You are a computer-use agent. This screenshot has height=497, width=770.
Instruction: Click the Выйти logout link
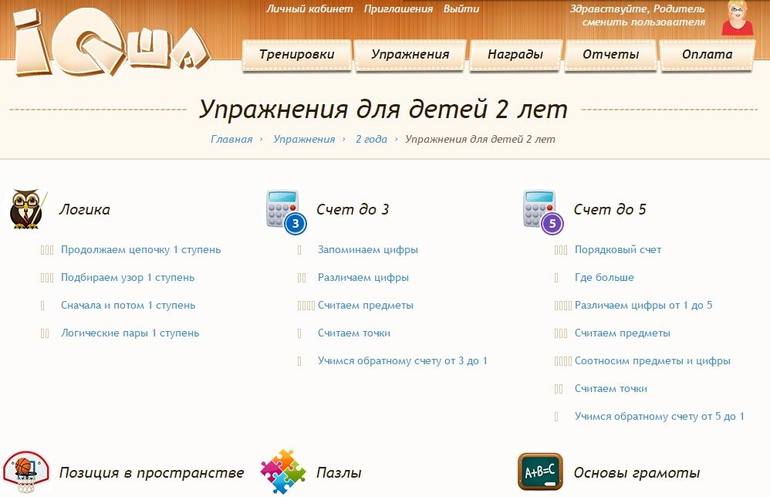point(461,9)
